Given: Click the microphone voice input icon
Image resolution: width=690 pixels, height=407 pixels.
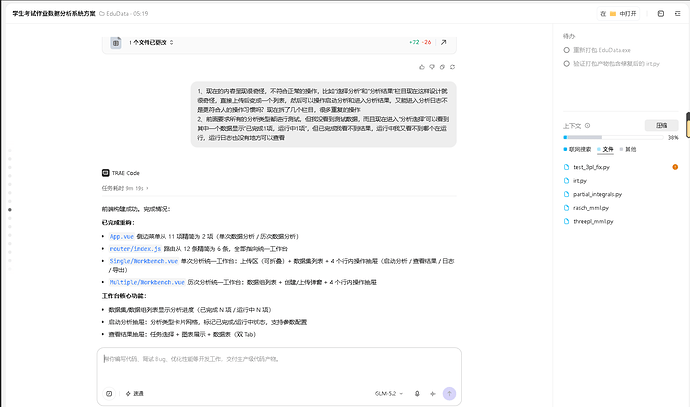Looking at the screenshot, I should coord(417,393).
